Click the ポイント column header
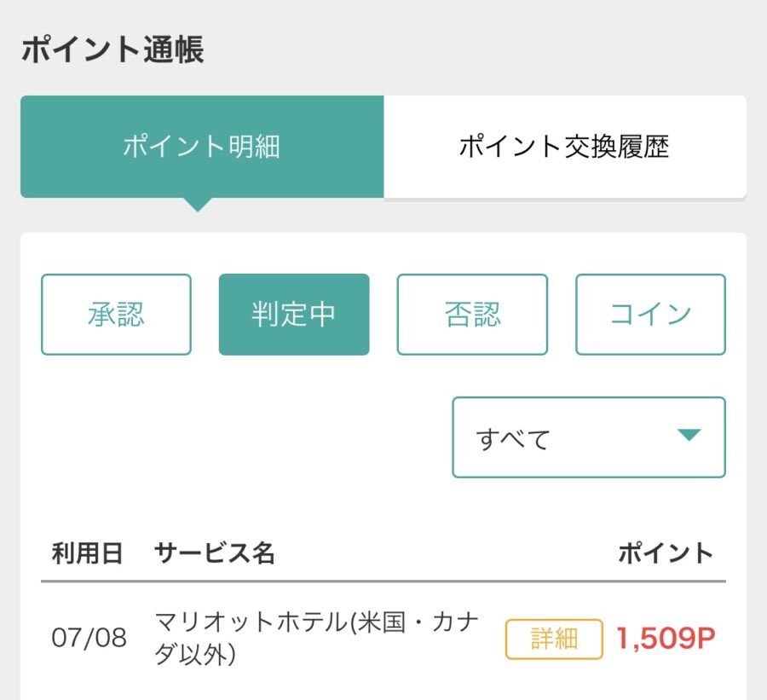Viewport: 767px width, 700px height. pyautogui.click(x=666, y=553)
